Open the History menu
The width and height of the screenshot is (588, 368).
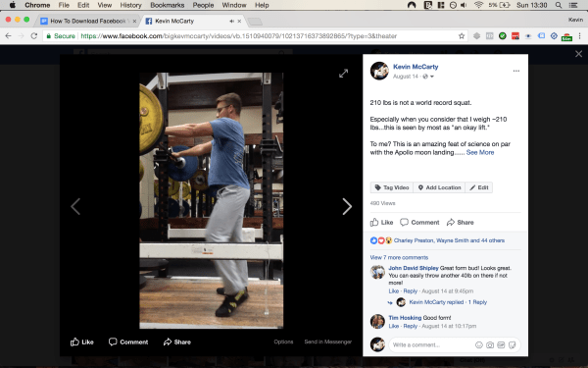point(131,5)
